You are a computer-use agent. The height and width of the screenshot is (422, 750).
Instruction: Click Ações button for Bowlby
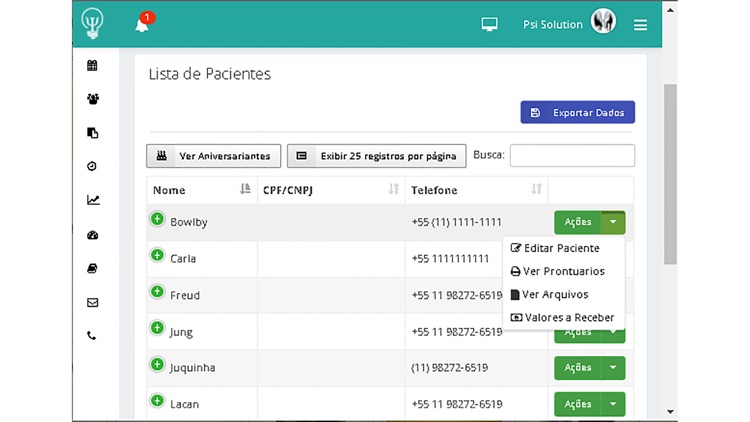point(578,222)
